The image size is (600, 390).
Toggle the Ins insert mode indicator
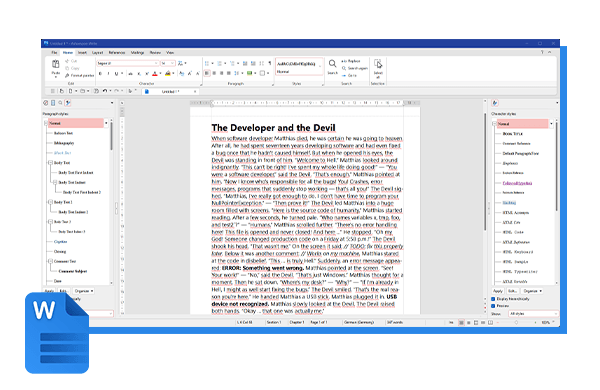[451, 323]
